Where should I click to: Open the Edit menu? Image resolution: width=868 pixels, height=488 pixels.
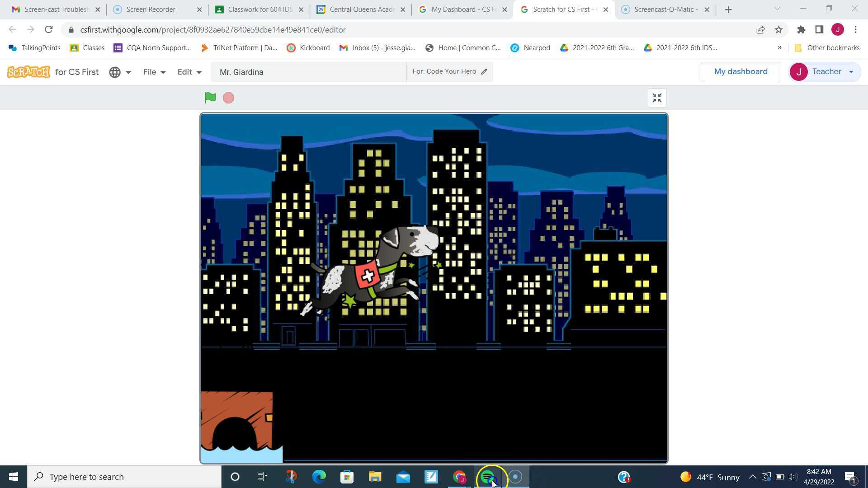189,72
